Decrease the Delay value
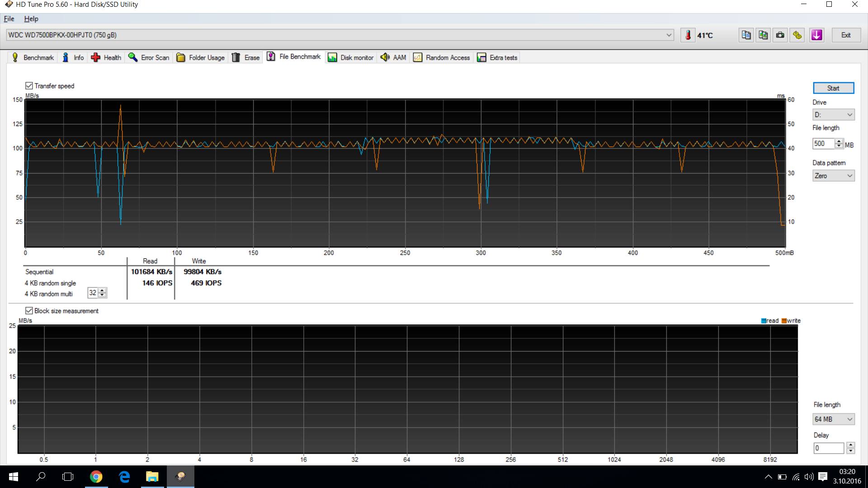This screenshot has width=868, height=488. (x=851, y=450)
